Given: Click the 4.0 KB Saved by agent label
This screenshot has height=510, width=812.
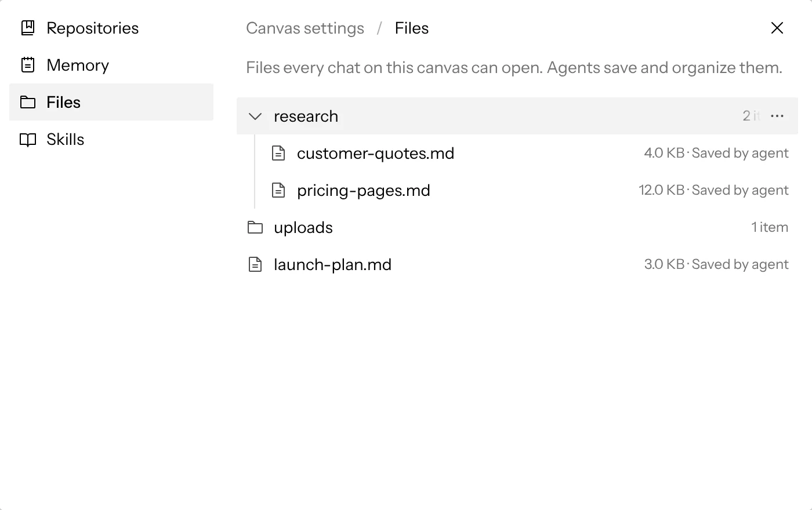Looking at the screenshot, I should coord(716,153).
